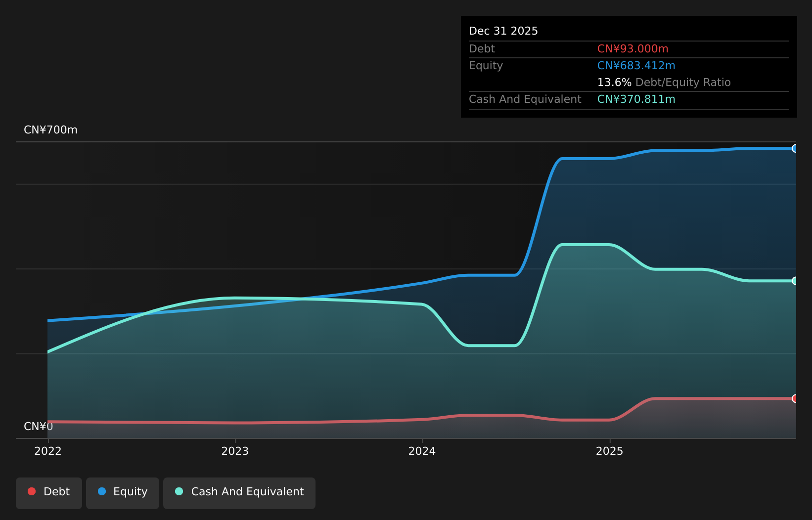Click the Cash And Equivalent tooltip label
Screen dimensions: 812x520
click(x=525, y=99)
